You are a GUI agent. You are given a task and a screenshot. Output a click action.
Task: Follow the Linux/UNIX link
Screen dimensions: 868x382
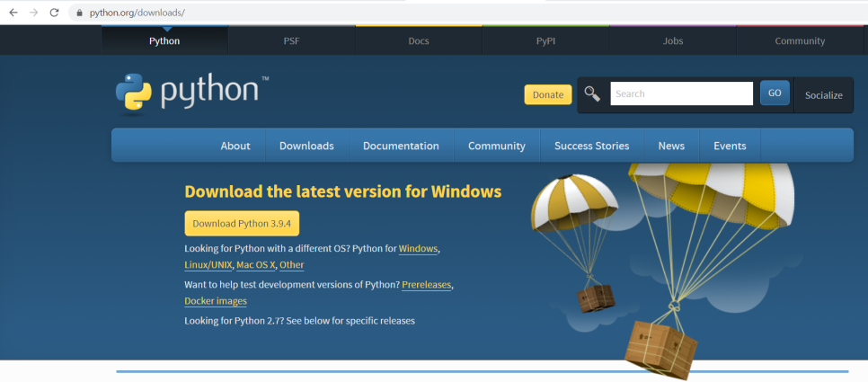tap(208, 264)
